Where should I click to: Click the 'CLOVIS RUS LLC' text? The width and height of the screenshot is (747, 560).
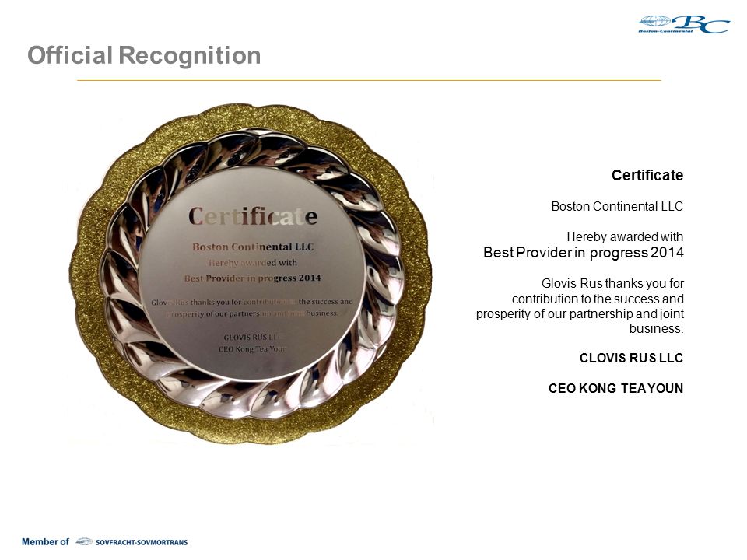(x=631, y=358)
